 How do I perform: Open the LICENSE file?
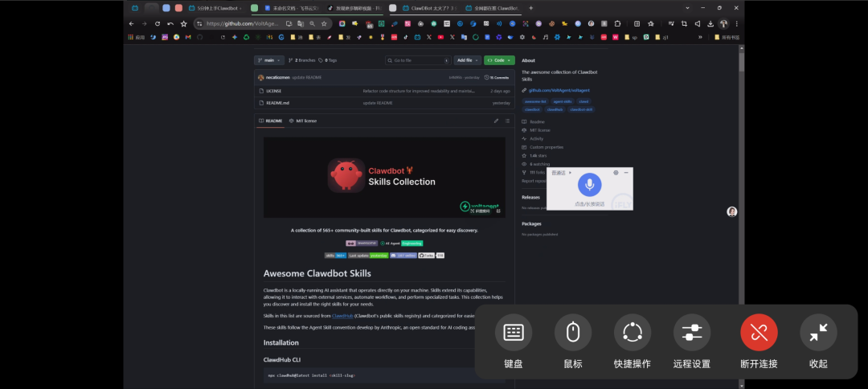[273, 91]
